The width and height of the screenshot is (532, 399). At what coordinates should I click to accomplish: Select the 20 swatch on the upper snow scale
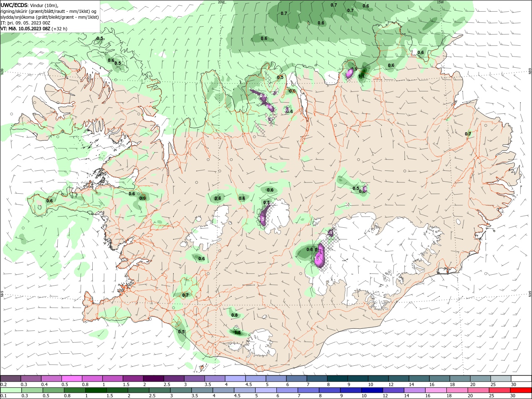click(x=480, y=378)
